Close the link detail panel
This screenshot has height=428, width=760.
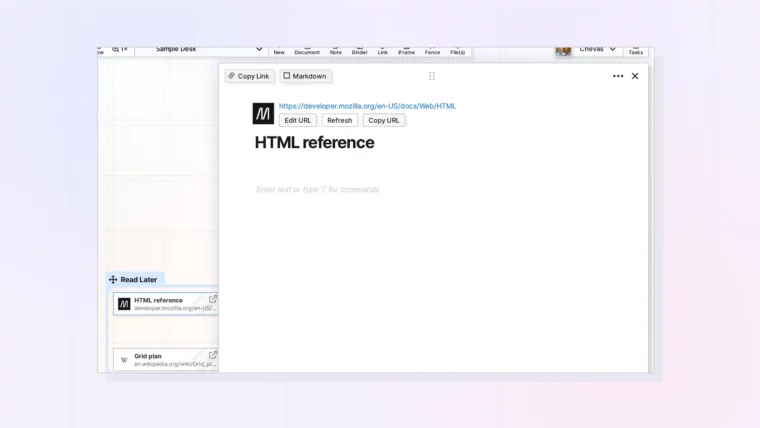point(635,76)
